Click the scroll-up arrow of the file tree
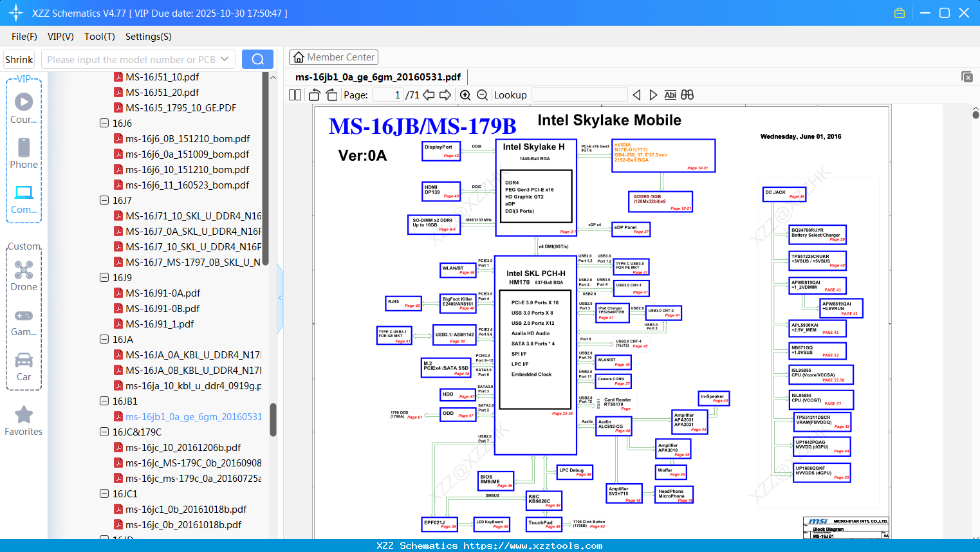Image resolution: width=980 pixels, height=552 pixels. pos(273,77)
